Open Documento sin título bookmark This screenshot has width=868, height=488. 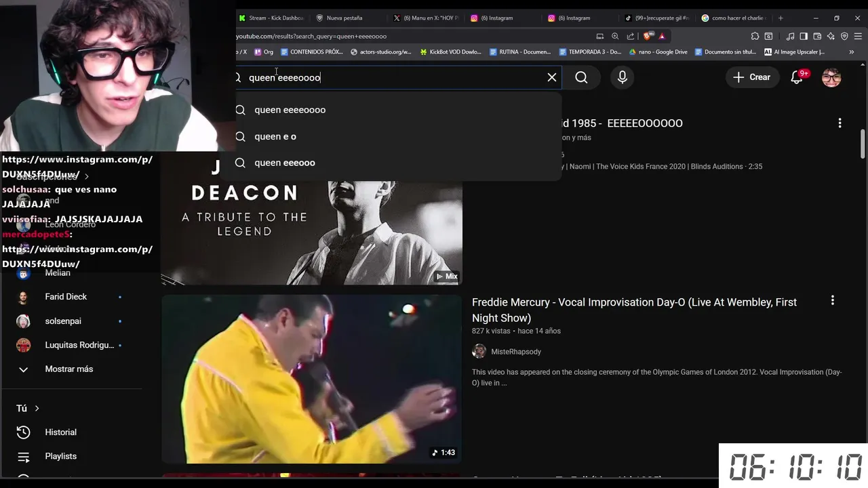point(725,52)
